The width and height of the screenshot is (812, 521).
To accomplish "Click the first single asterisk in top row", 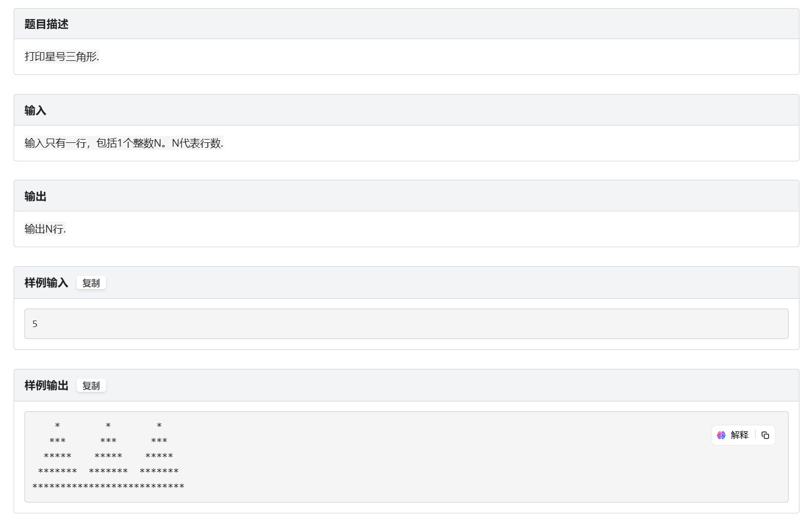I will [x=58, y=426].
